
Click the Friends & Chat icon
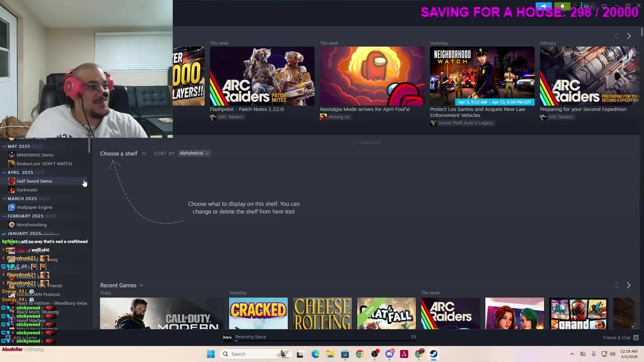(x=636, y=337)
